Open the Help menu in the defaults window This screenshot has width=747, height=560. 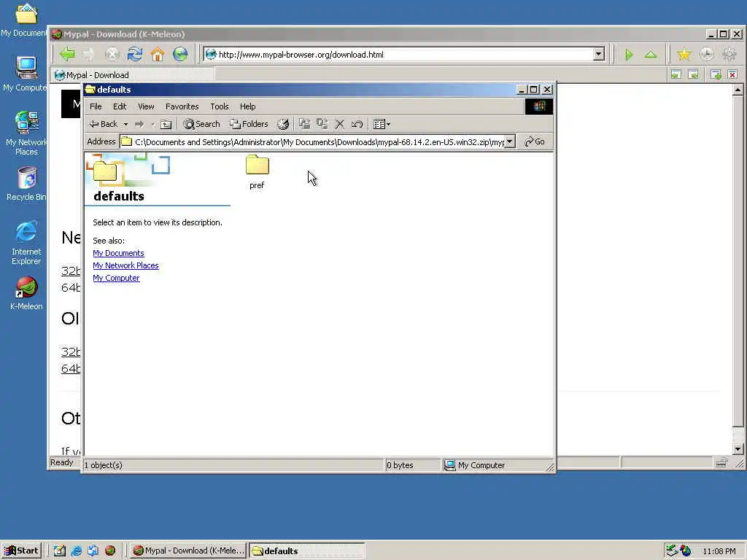248,106
